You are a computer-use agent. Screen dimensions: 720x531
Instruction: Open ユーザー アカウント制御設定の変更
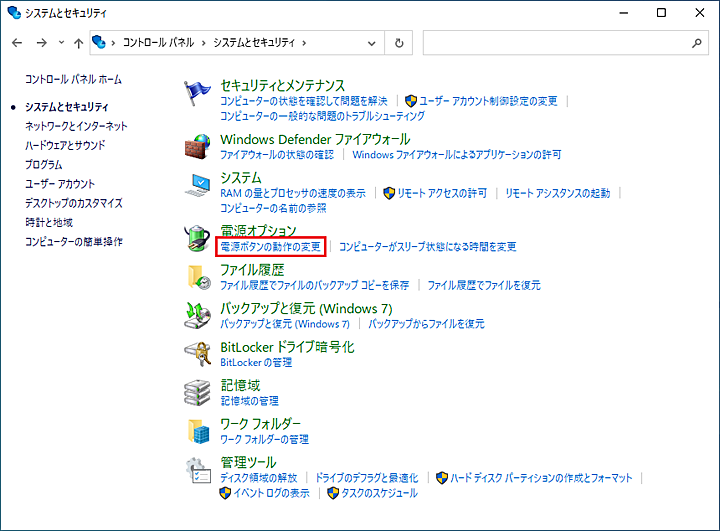coord(488,101)
